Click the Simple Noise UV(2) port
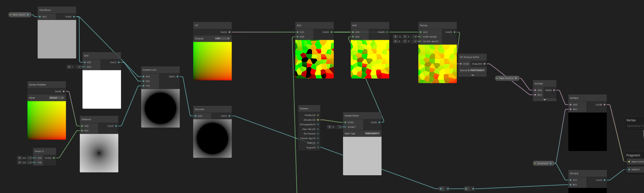Screen dimensions: 644x193 [x=345, y=122]
